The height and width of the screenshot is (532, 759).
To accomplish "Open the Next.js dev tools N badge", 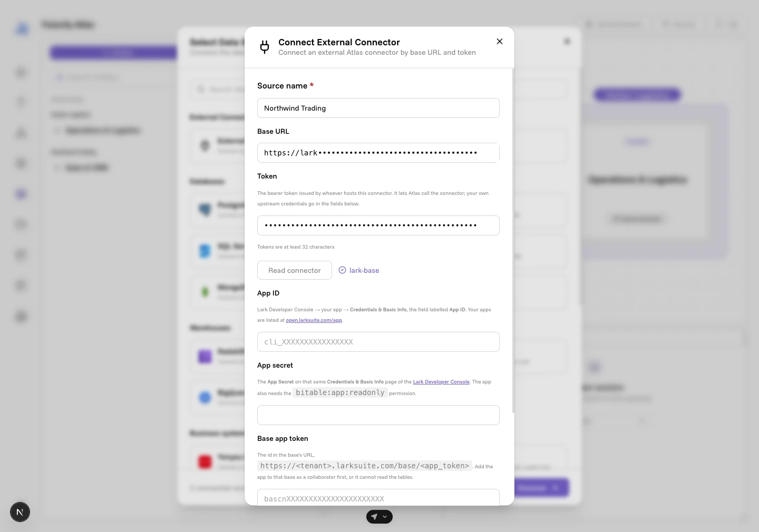I will pyautogui.click(x=20, y=512).
